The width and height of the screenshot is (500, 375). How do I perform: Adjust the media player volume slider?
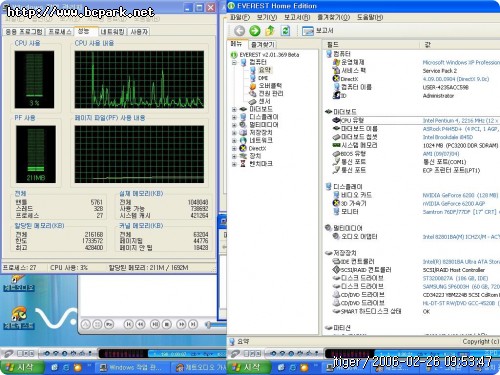tap(216, 324)
